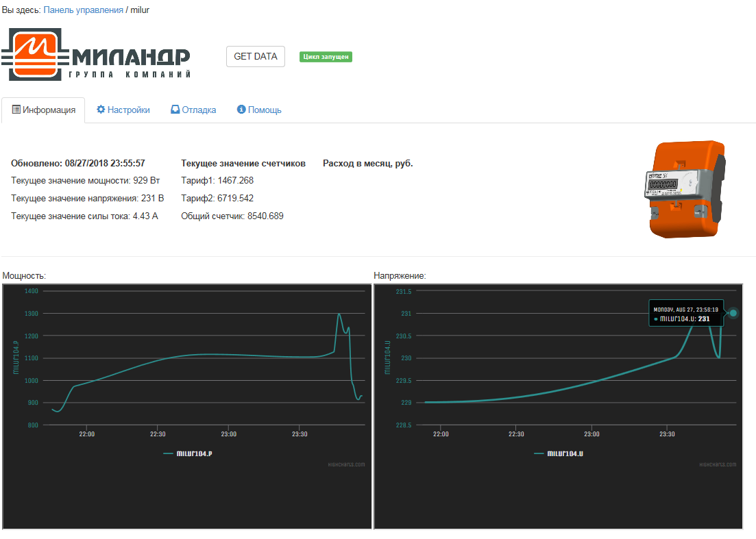The width and height of the screenshot is (756, 539).
Task: Open the Помощь tab
Action: click(x=259, y=110)
